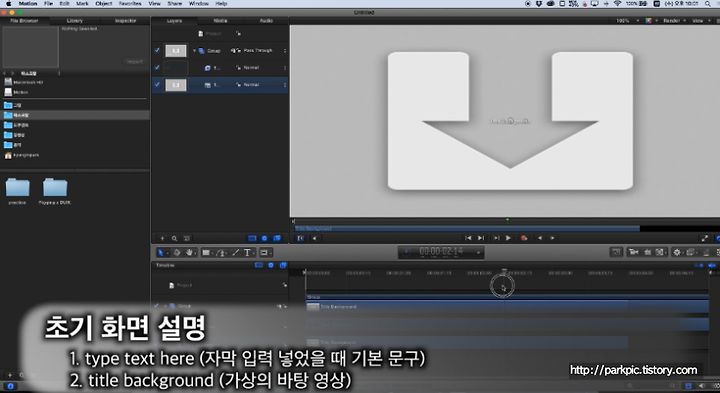Open the Share menu

pyautogui.click(x=174, y=3)
